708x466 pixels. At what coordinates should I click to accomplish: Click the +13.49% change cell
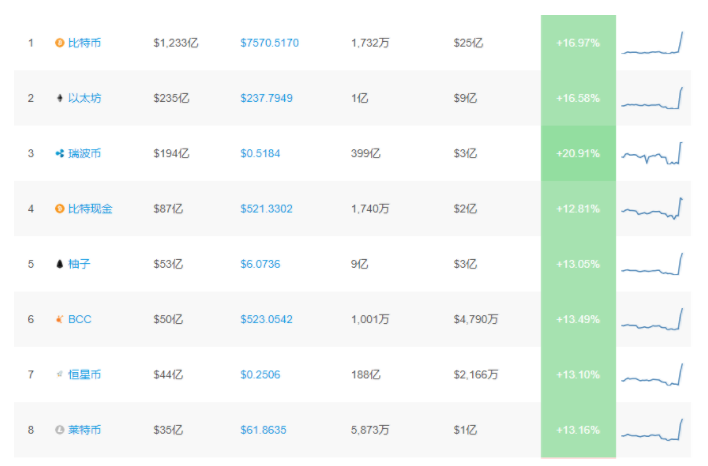point(578,319)
